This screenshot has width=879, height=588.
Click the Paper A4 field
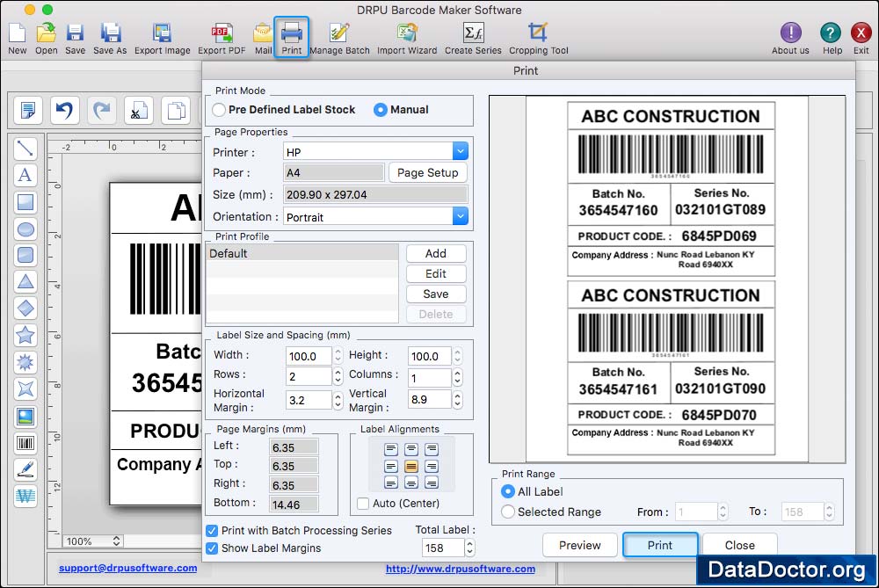coord(334,172)
